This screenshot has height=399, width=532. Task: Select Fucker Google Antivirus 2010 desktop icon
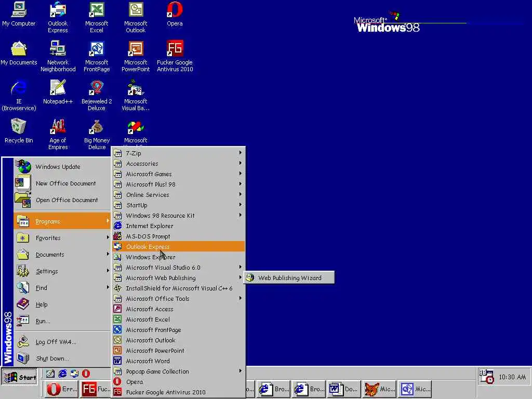[175, 56]
